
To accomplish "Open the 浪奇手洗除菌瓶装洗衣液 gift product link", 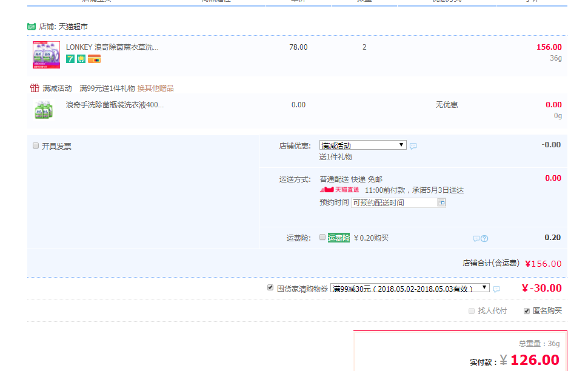I will [115, 105].
